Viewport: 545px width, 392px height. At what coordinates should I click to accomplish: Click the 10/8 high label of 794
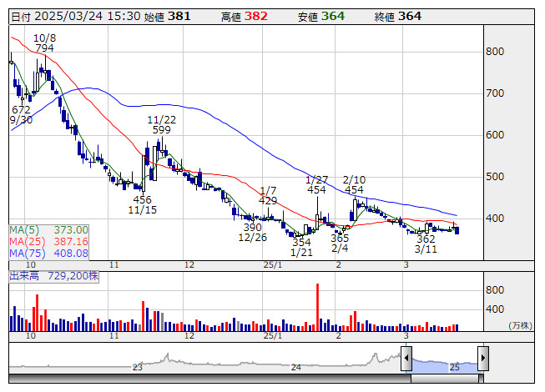tap(44, 48)
